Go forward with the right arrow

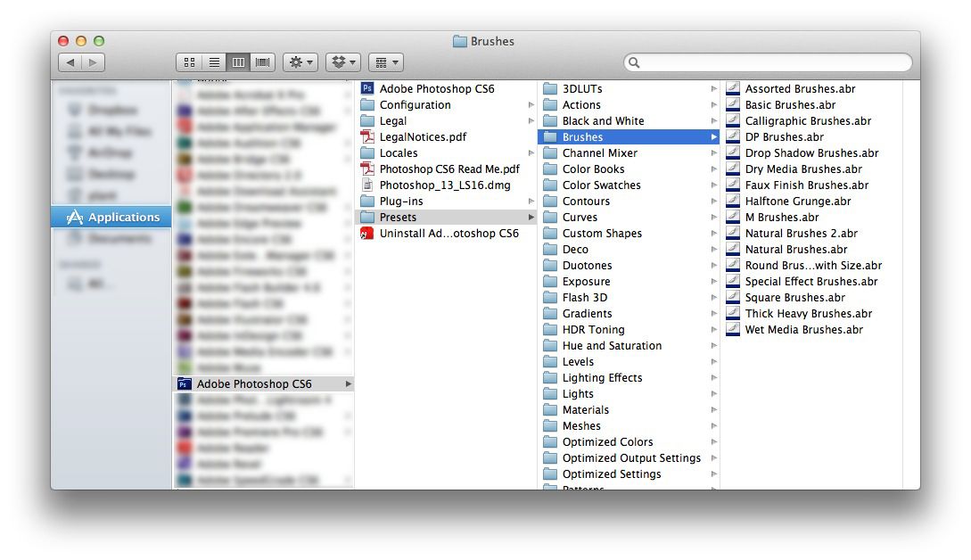pos(93,62)
